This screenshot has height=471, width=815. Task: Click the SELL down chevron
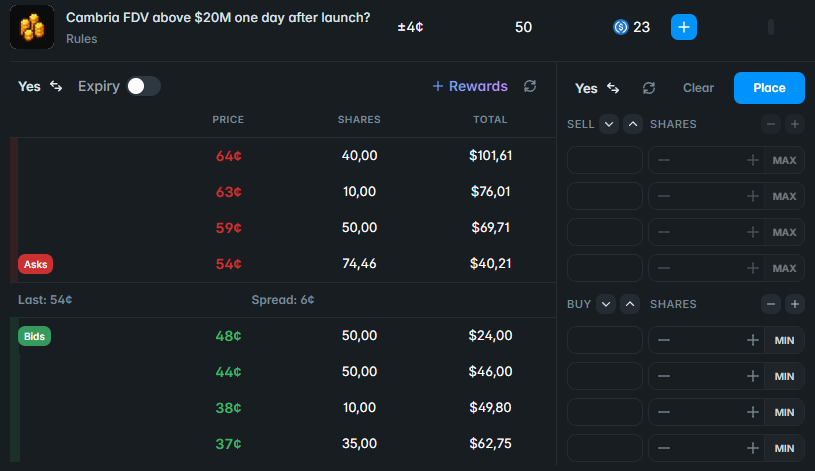[x=609, y=124]
